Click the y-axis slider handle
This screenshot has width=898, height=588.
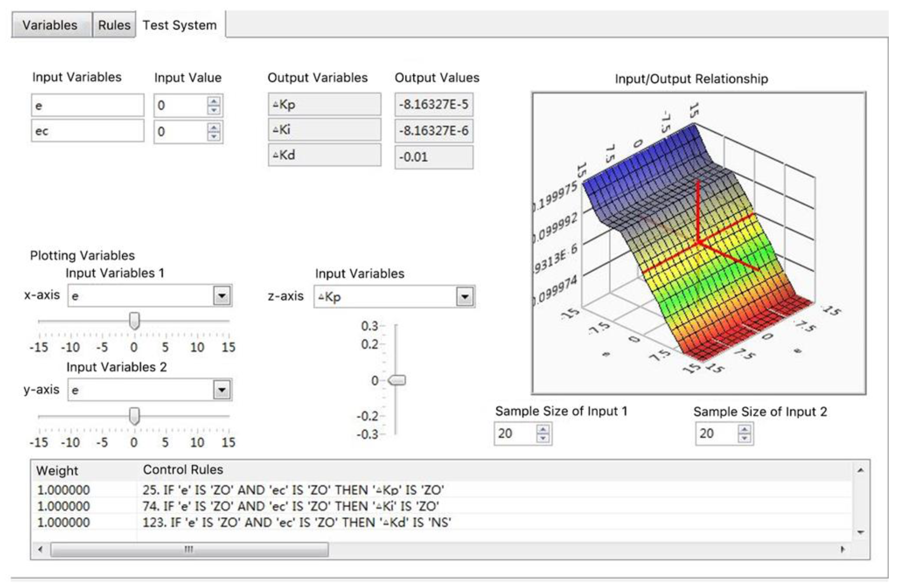[134, 416]
